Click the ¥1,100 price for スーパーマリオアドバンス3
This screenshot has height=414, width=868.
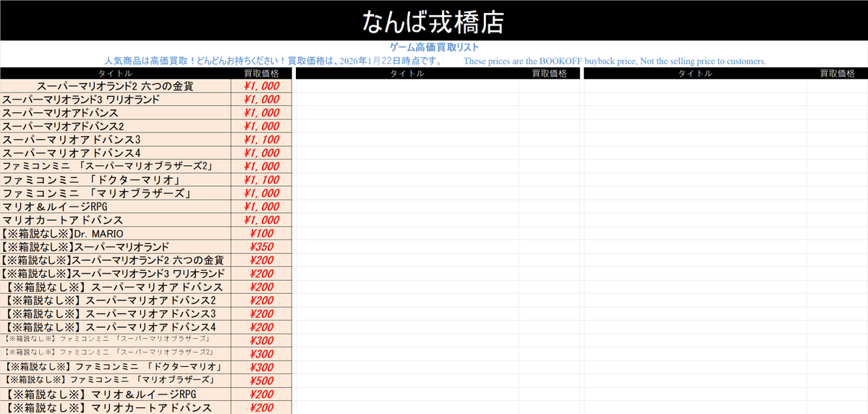tap(261, 139)
